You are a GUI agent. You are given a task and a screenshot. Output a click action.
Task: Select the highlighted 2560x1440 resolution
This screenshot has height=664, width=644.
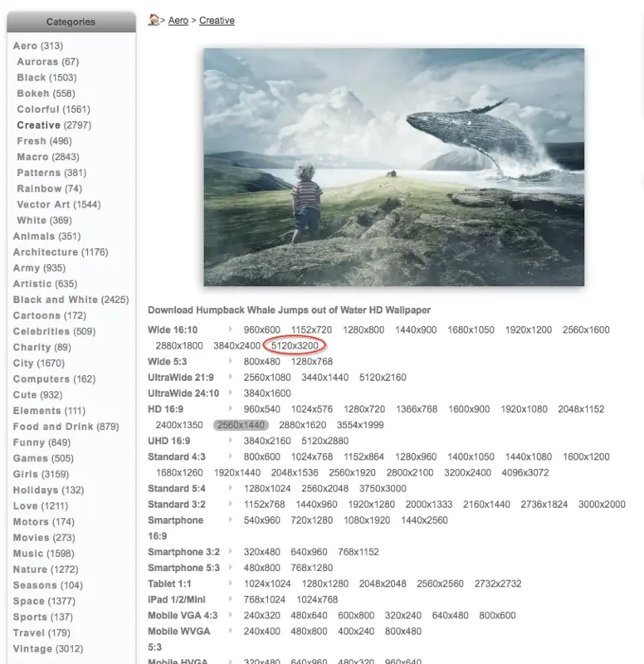pos(241,425)
